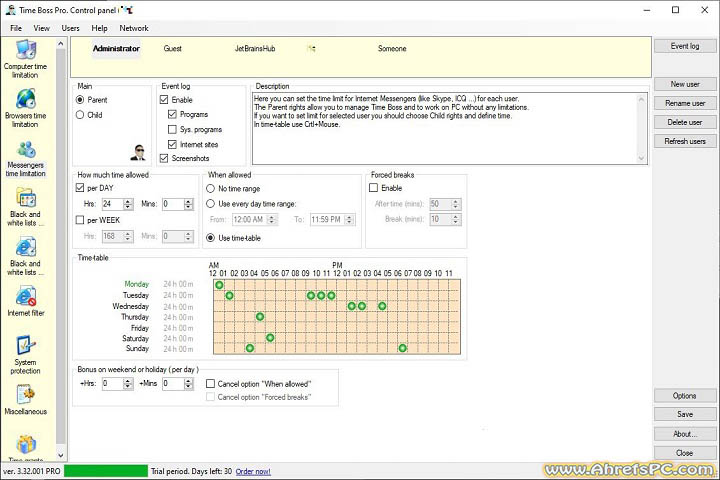The height and width of the screenshot is (480, 720).
Task: Select Use time-table option
Action: click(210, 238)
